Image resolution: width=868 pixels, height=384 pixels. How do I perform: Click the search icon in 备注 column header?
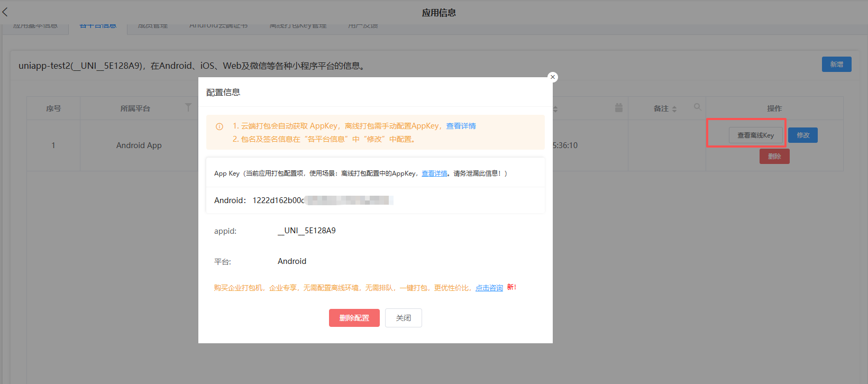[698, 107]
